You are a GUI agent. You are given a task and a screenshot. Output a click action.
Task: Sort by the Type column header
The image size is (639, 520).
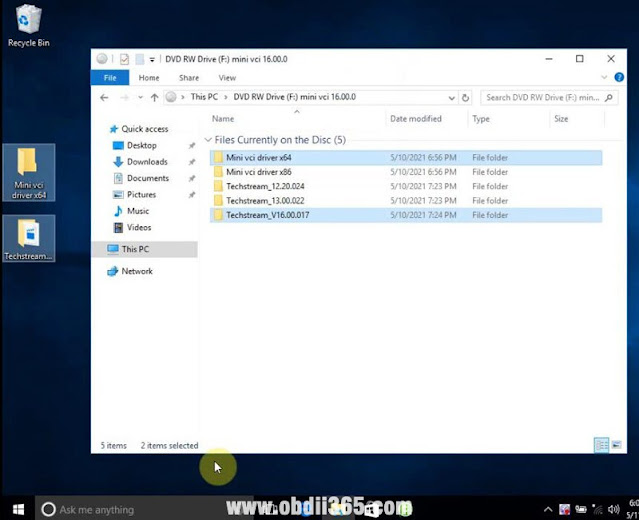[481, 119]
